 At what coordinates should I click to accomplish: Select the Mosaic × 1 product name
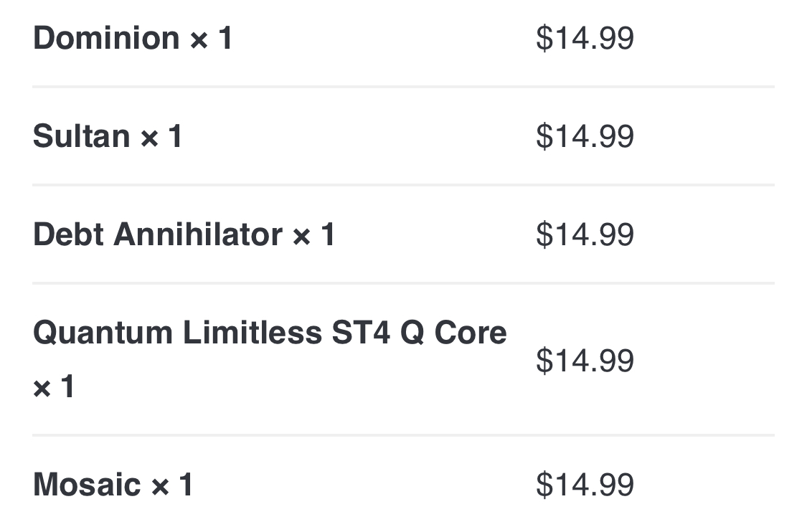(113, 485)
